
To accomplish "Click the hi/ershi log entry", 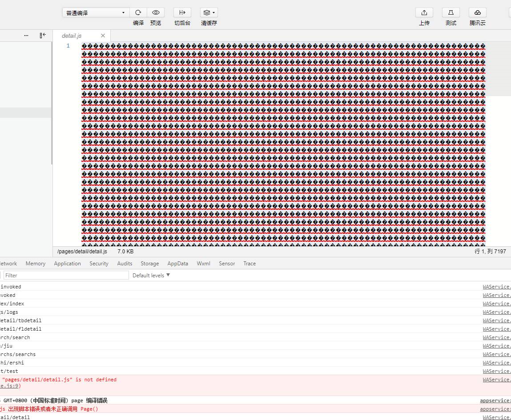I will [12, 363].
